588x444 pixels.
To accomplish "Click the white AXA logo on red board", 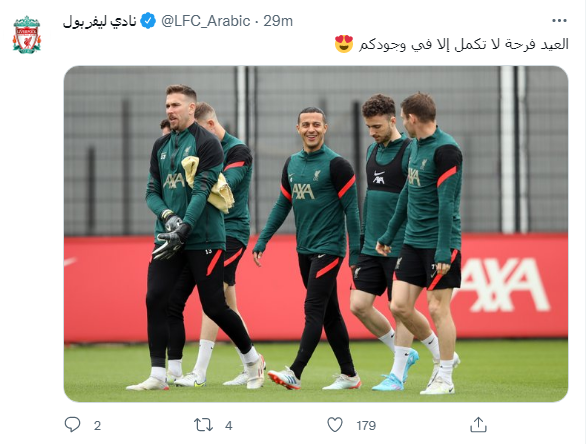I will point(502,285).
